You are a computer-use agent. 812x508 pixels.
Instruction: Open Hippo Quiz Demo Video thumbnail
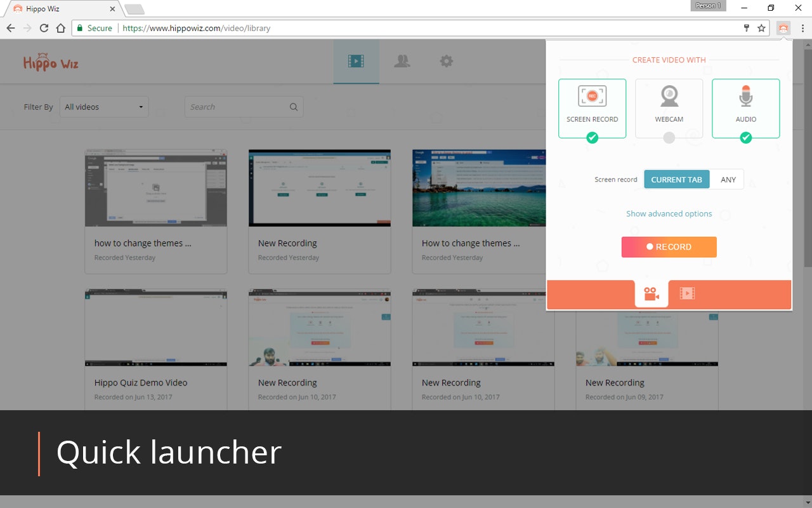156,328
